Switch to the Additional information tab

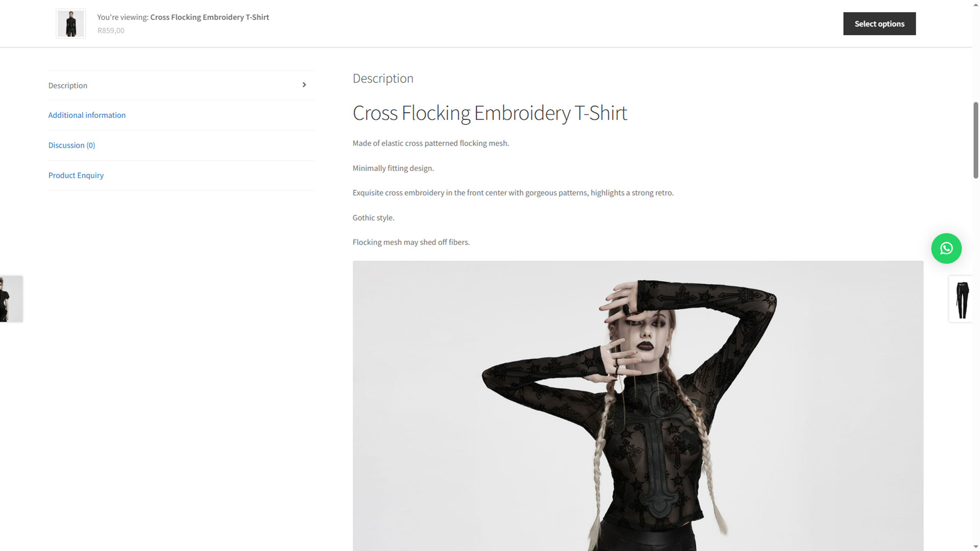pyautogui.click(x=87, y=115)
